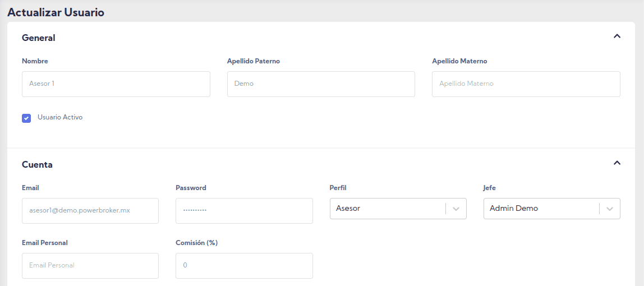This screenshot has width=644, height=286.
Task: Click the Password field label
Action: (191, 188)
